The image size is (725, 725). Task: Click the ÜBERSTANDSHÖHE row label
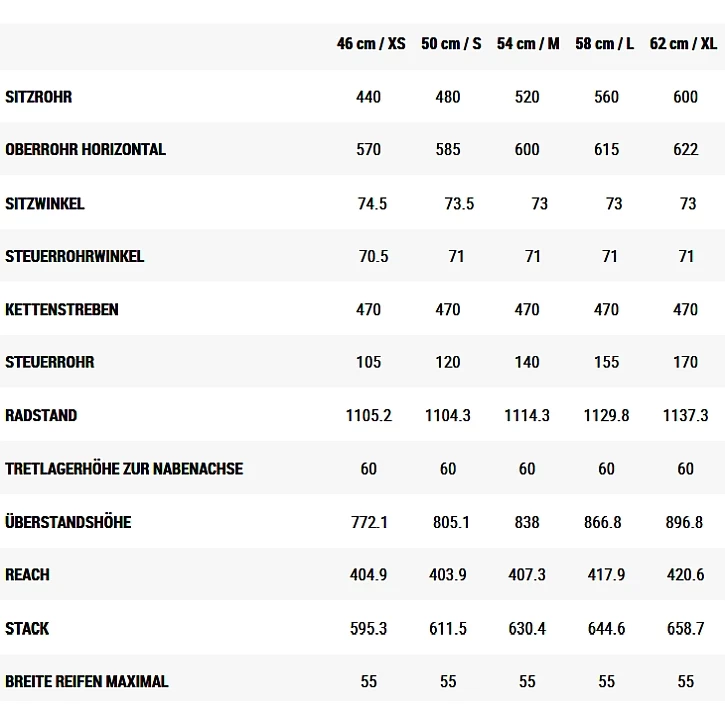68,522
